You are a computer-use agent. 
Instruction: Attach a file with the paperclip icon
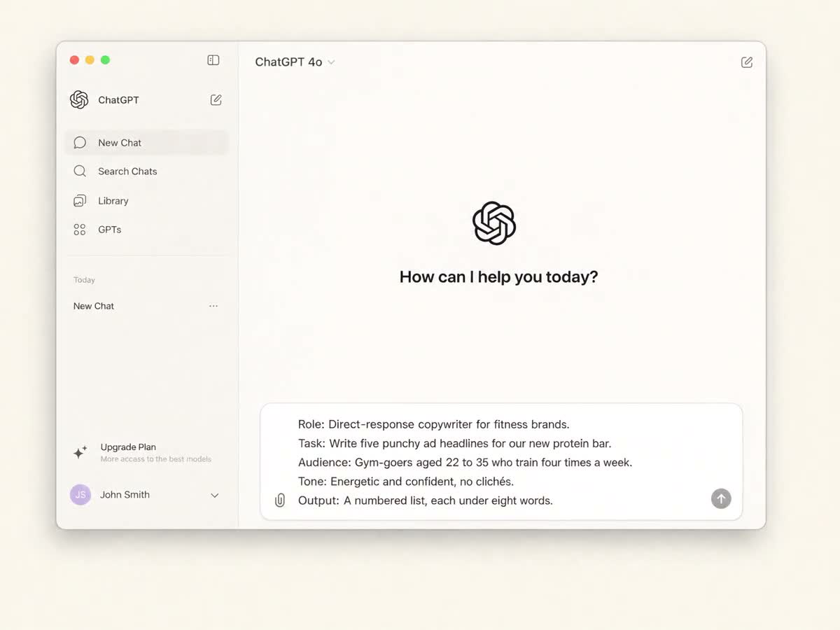(x=280, y=500)
